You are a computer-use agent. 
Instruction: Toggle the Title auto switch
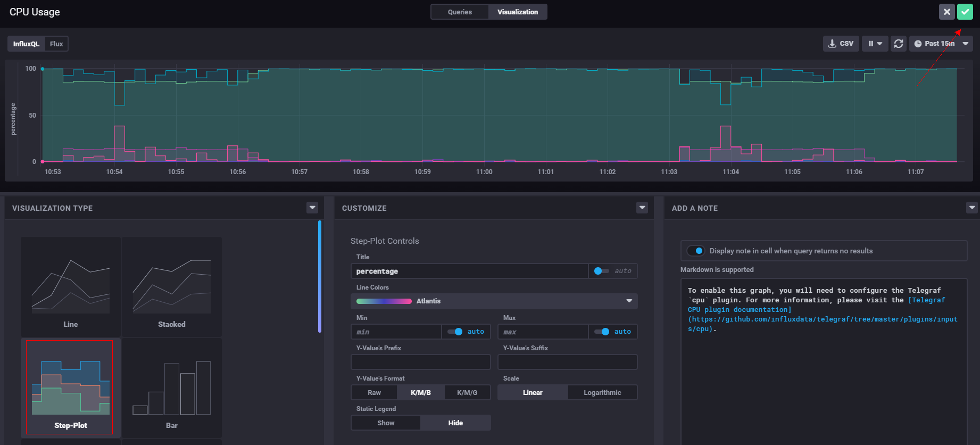pyautogui.click(x=601, y=271)
